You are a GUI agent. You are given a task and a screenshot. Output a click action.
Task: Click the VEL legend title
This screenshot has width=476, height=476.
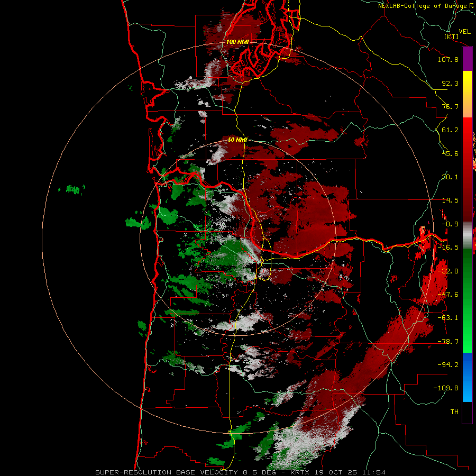(464, 32)
